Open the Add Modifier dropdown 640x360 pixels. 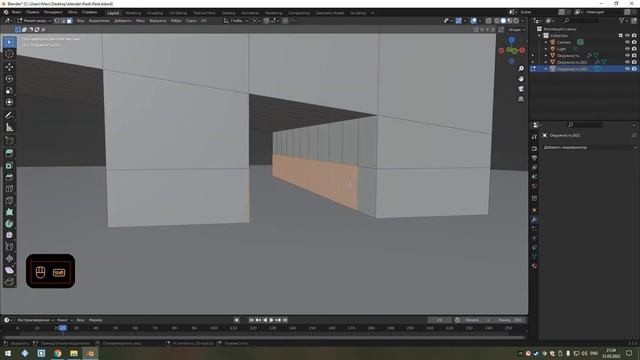[x=589, y=147]
